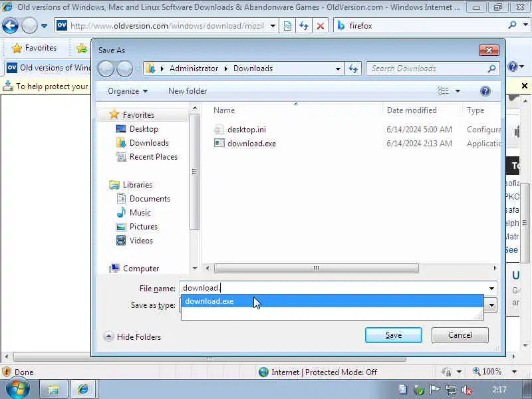Click the add to favorites bar icon
This screenshot has height=399, width=532.
point(82,49)
